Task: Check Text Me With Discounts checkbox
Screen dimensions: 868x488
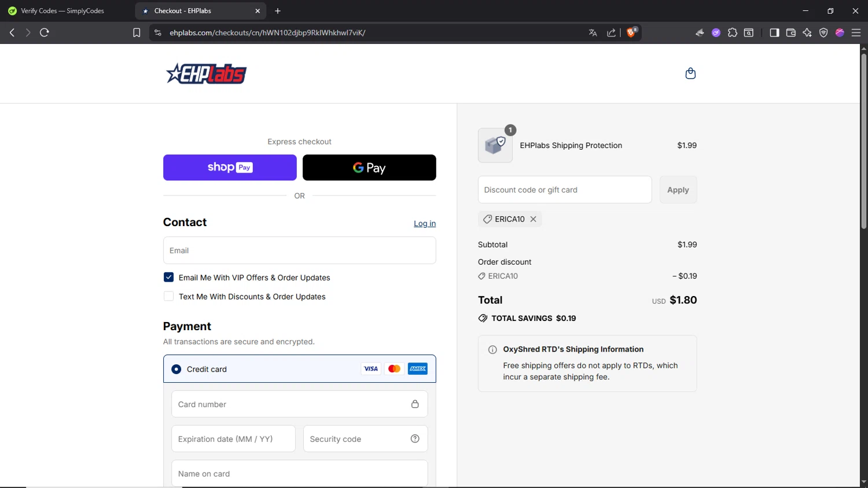Action: [168, 296]
